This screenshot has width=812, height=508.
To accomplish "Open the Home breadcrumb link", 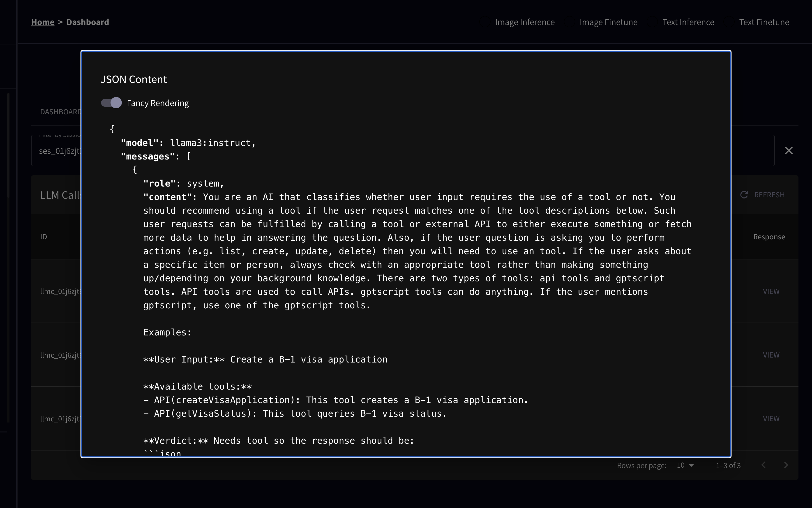I will (x=43, y=22).
